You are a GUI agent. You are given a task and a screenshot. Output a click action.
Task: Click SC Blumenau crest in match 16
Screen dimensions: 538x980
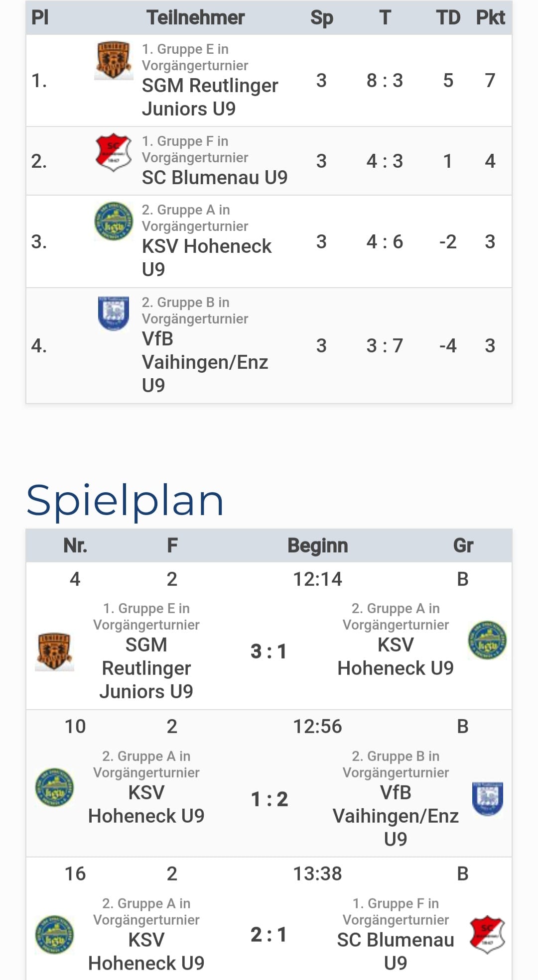[x=487, y=934]
